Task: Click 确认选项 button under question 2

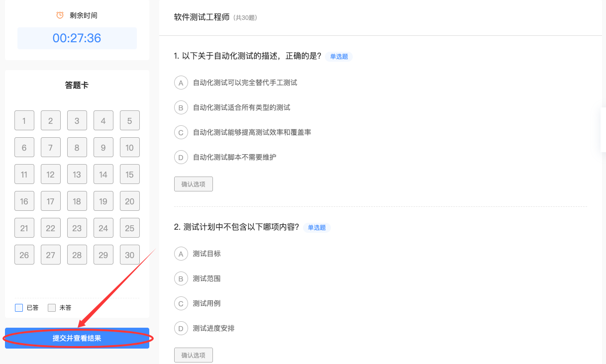Action: click(193, 355)
